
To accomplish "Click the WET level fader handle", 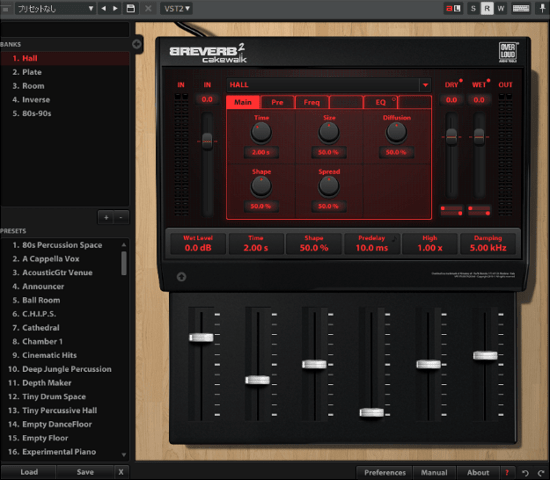I will coord(479,136).
